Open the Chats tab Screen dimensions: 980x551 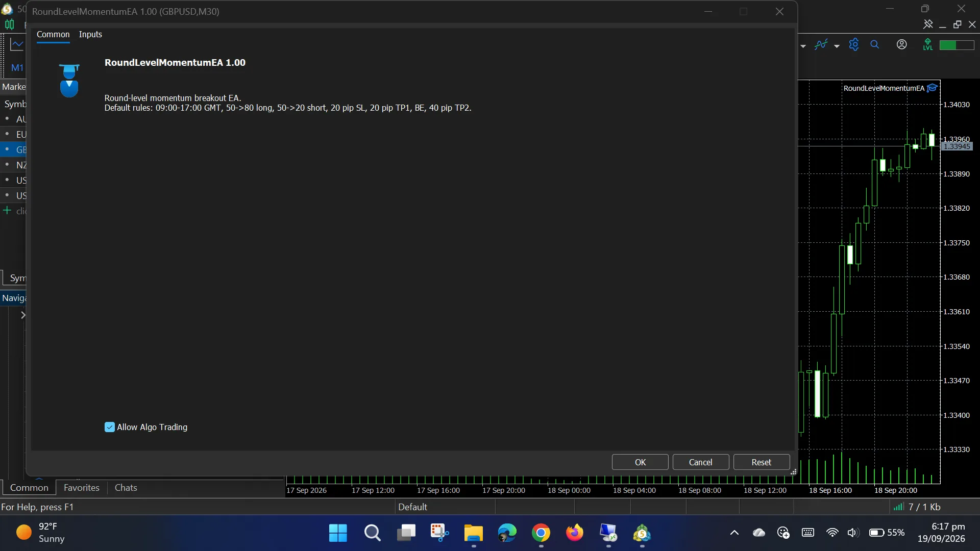[x=126, y=488]
